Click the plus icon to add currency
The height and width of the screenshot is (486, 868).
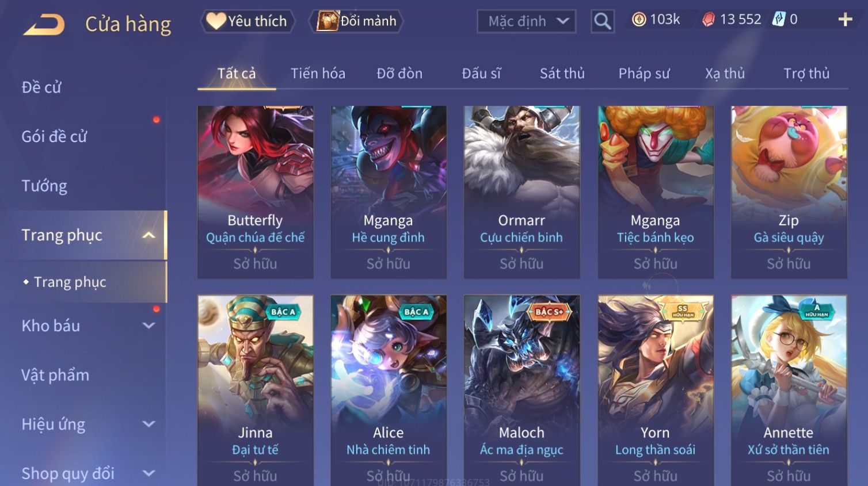pos(845,20)
